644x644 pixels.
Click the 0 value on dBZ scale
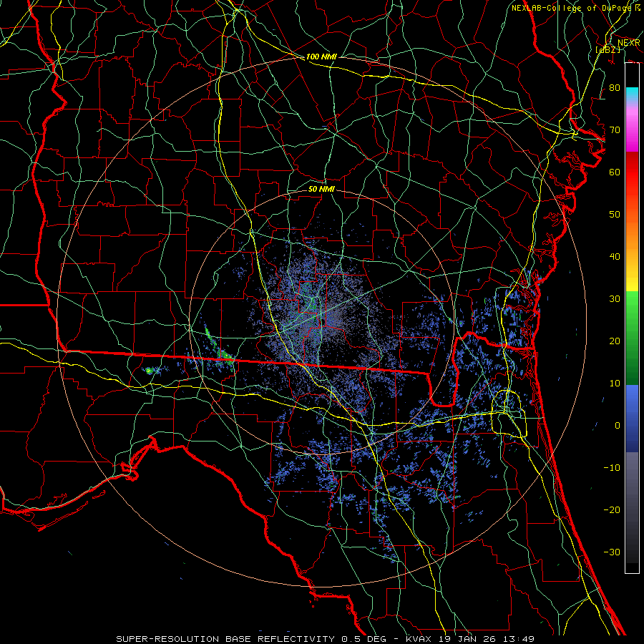tap(618, 426)
